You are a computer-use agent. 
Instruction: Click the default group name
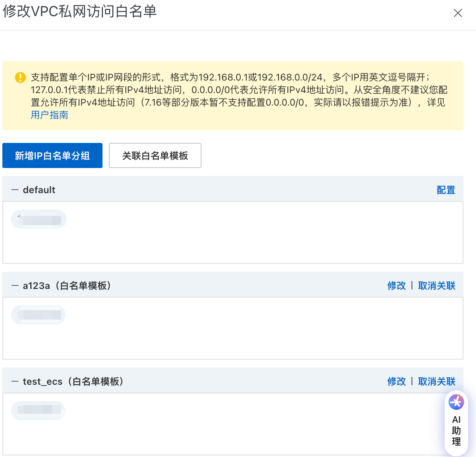39,190
